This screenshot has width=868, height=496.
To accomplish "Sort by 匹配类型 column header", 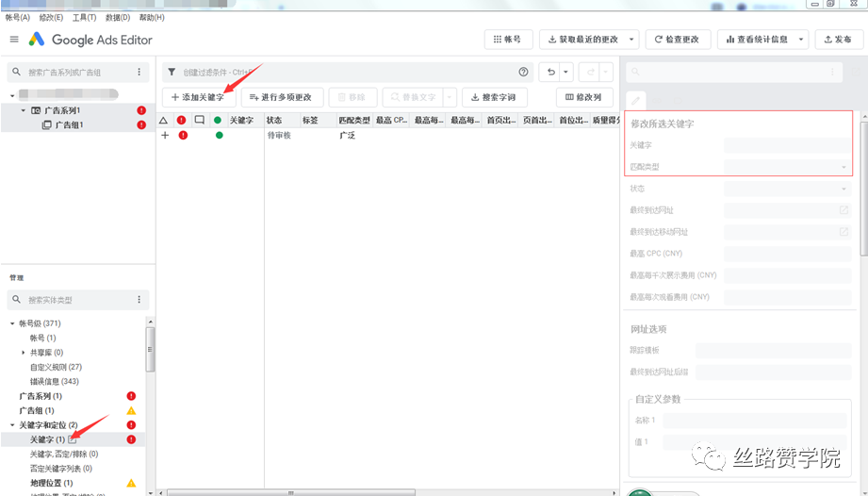I will tap(354, 120).
